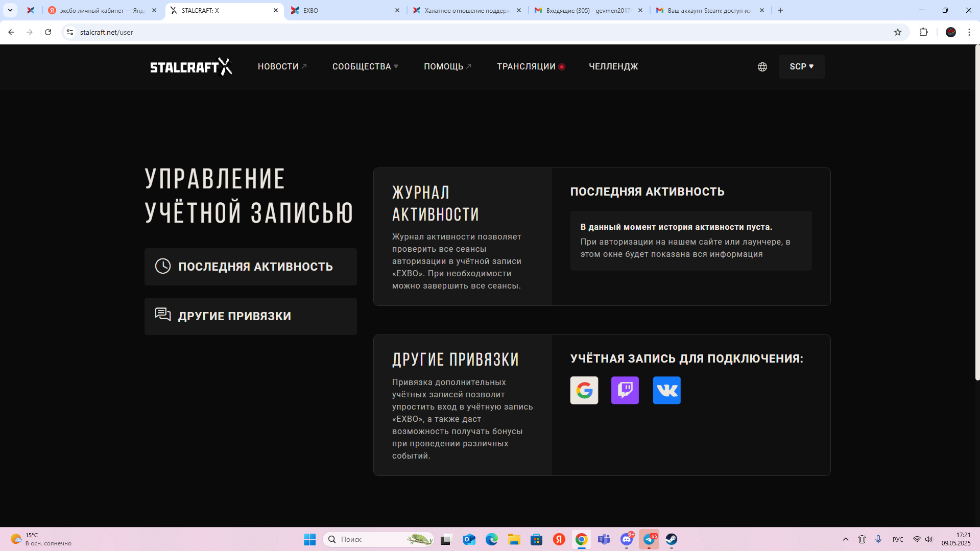Open the browser extensions puzzle icon
The width and height of the screenshot is (980, 551).
[923, 32]
